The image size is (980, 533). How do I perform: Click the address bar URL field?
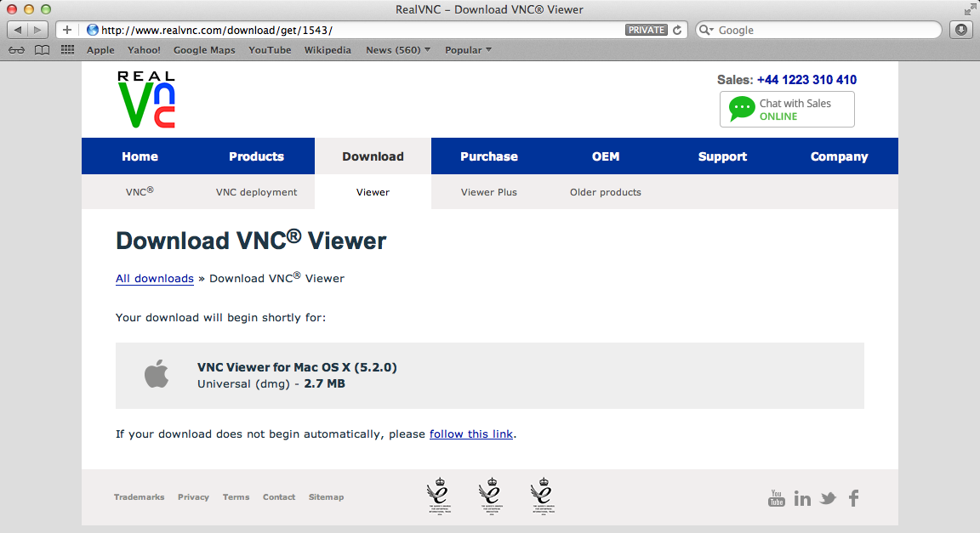361,30
